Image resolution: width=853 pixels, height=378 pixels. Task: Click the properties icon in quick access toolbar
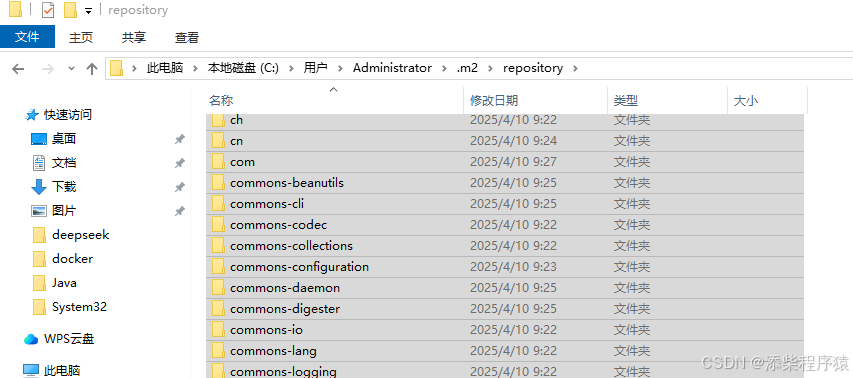(48, 10)
